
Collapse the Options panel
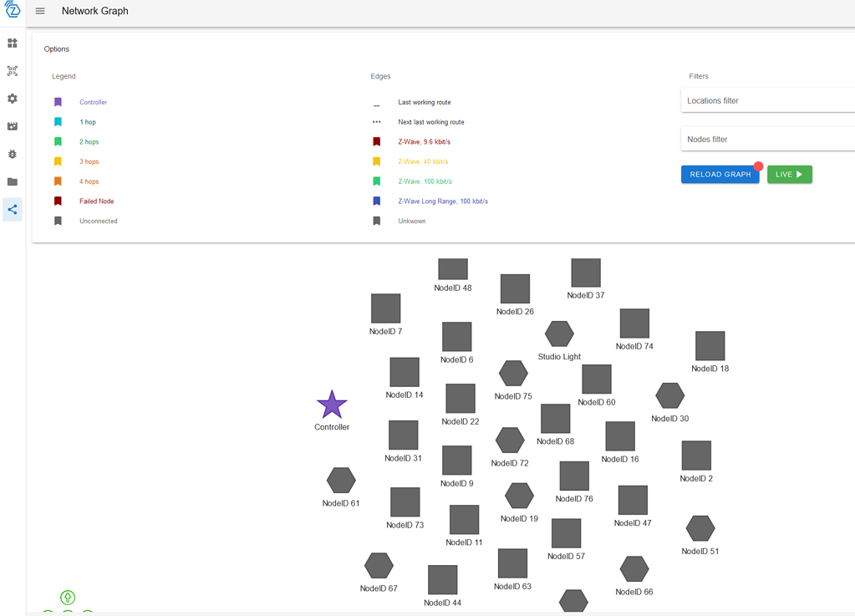point(56,48)
